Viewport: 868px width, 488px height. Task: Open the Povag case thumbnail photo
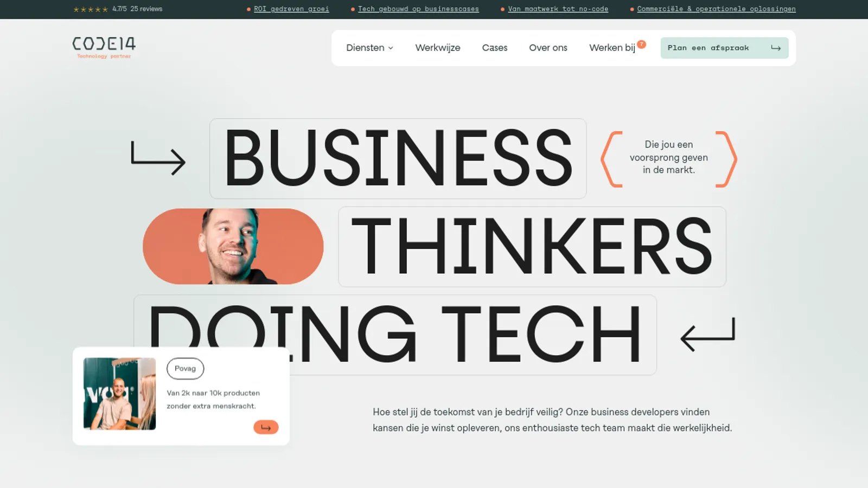tap(119, 394)
